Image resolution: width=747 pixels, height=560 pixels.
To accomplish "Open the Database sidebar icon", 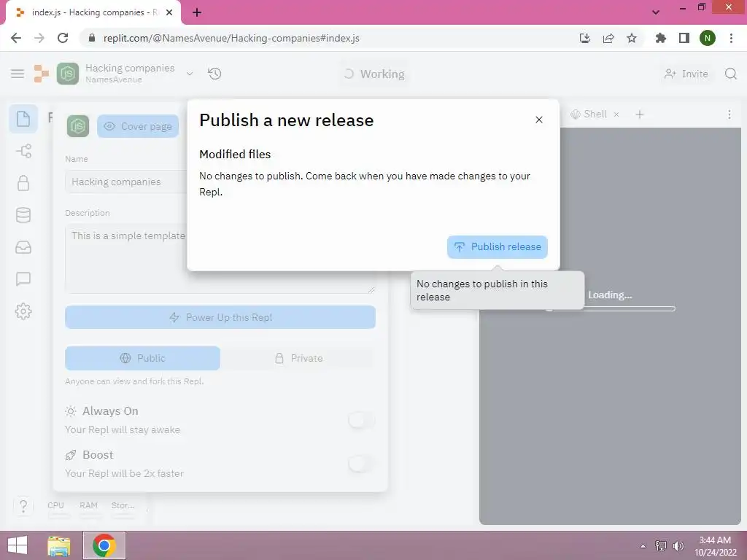I will pyautogui.click(x=23, y=215).
